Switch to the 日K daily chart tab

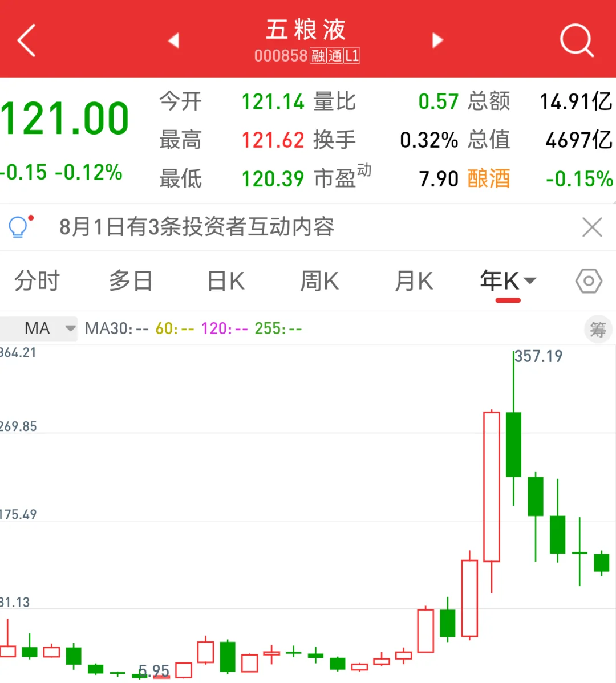tap(225, 280)
